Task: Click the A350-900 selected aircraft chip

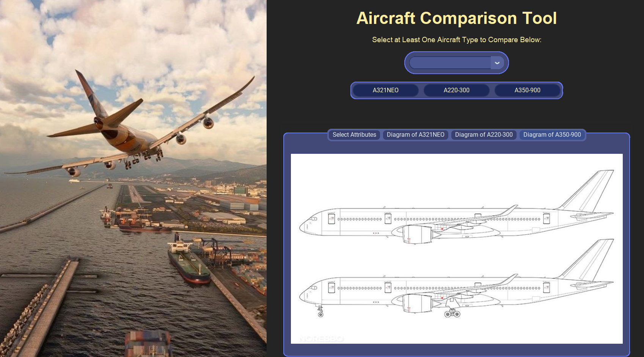Action: tap(528, 90)
